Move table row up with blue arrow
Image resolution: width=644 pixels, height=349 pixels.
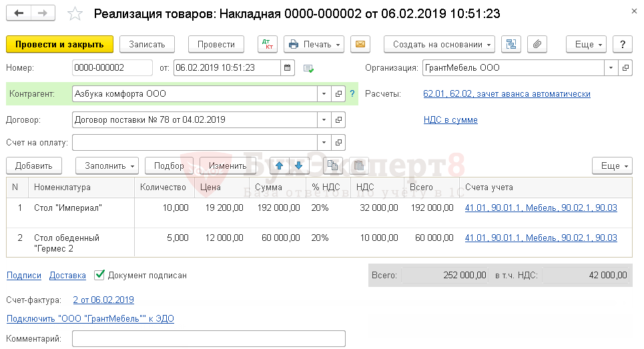pyautogui.click(x=279, y=166)
